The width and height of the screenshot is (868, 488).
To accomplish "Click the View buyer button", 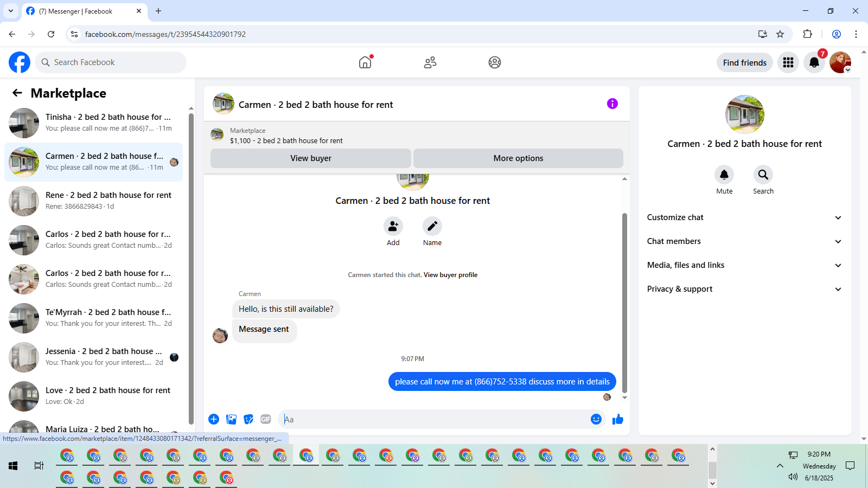I will pyautogui.click(x=311, y=158).
